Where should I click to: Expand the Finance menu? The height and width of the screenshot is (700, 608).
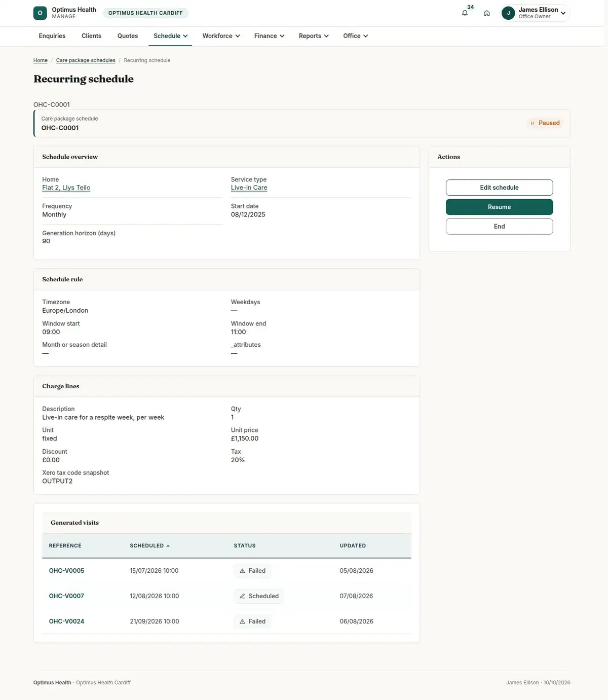pyautogui.click(x=269, y=36)
